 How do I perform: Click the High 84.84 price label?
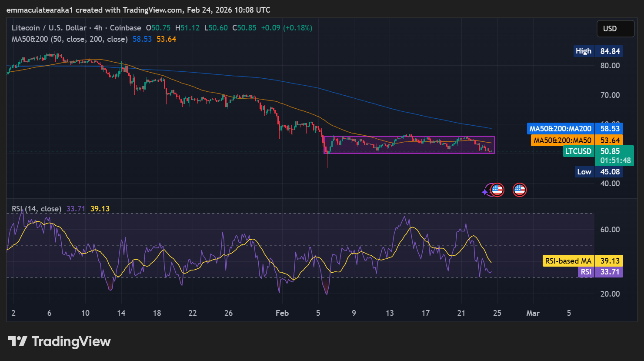pos(598,51)
